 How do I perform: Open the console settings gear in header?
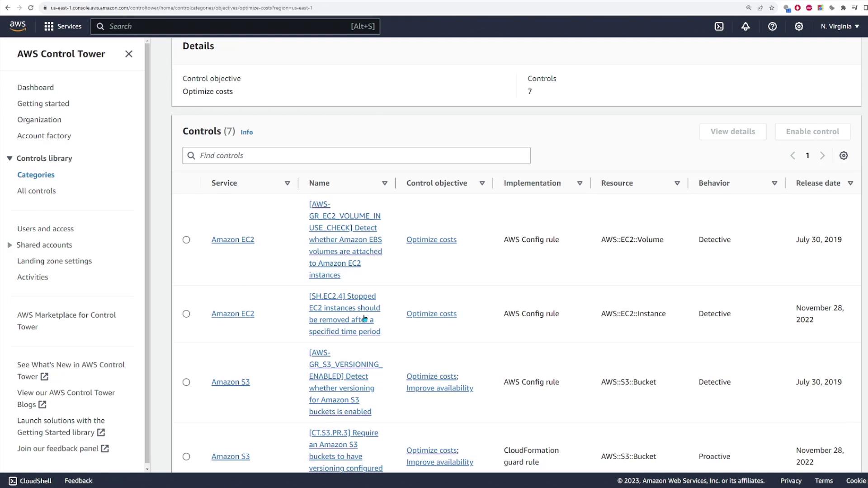pyautogui.click(x=799, y=26)
